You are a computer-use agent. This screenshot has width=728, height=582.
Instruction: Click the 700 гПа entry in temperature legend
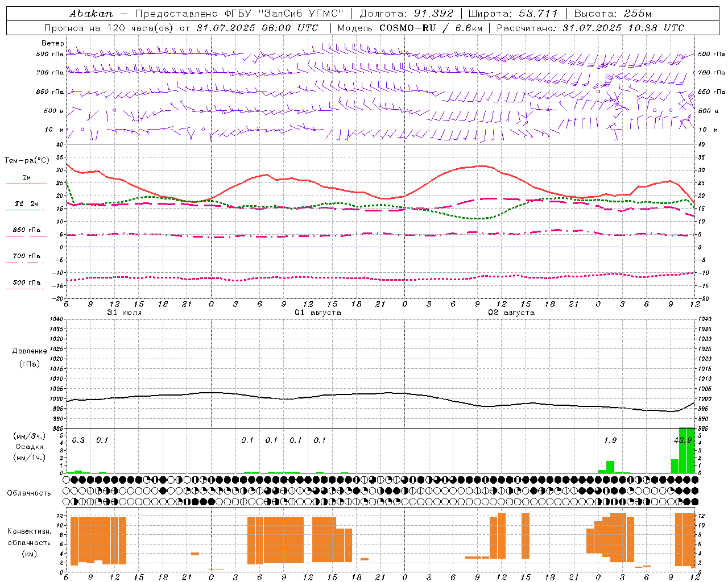27,256
